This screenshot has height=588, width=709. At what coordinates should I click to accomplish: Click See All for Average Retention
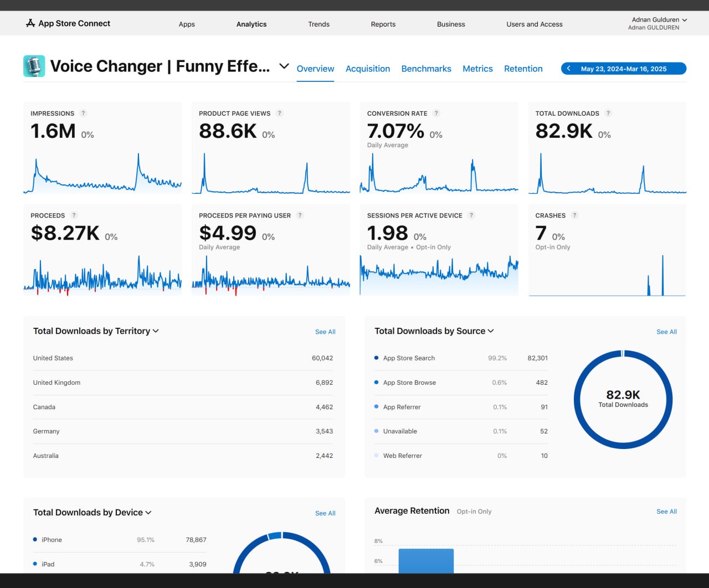pos(666,512)
